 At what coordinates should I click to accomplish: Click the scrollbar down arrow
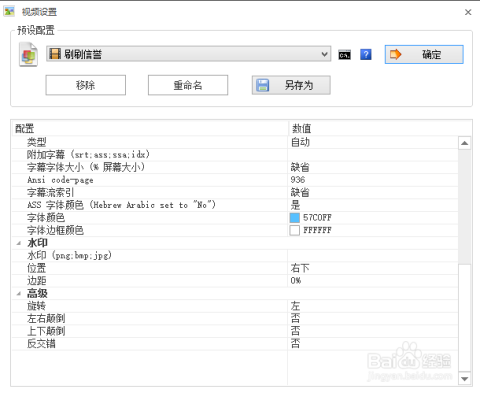coord(464,379)
